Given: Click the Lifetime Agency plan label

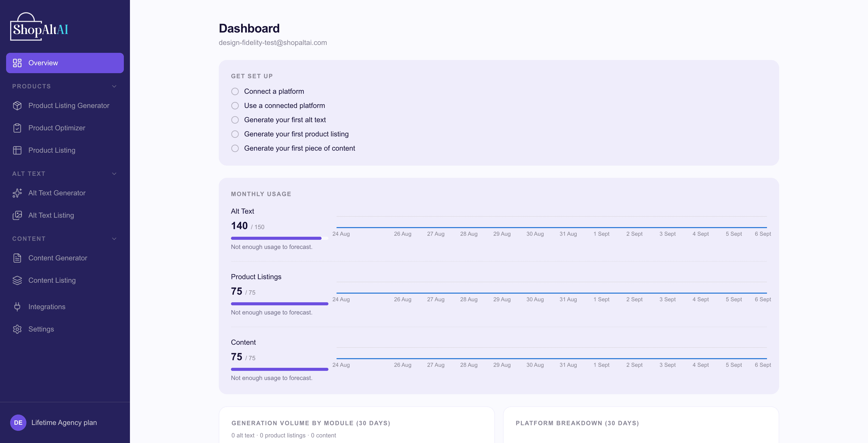Looking at the screenshot, I should 64,423.
